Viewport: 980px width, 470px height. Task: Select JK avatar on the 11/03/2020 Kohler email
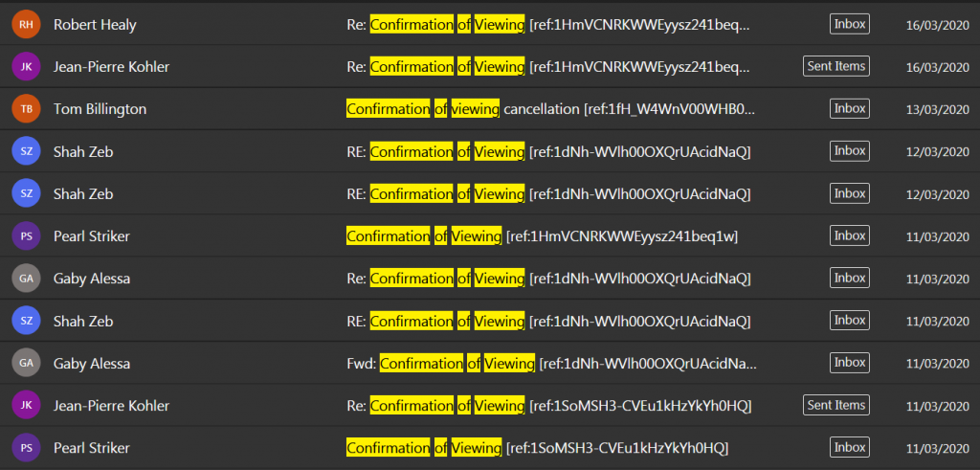point(26,406)
